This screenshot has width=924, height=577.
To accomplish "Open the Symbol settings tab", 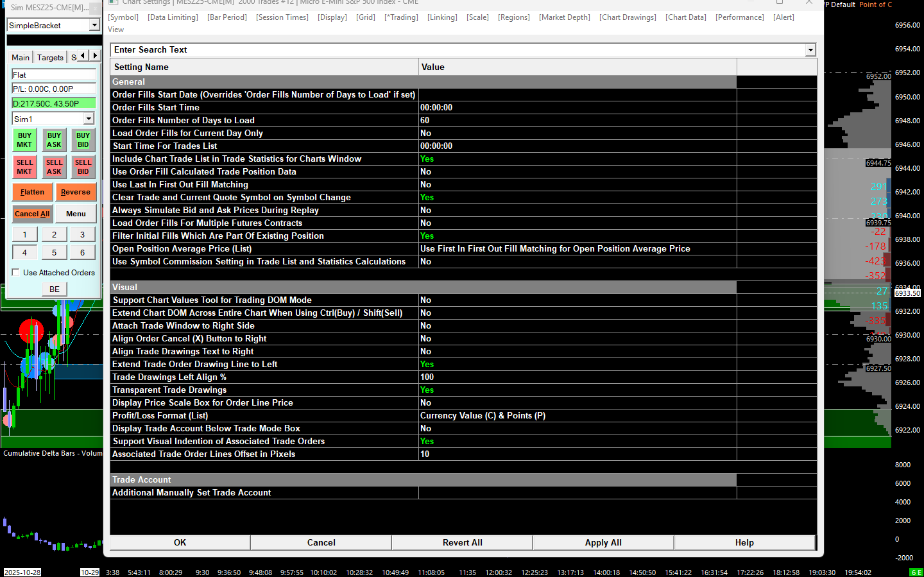I will coord(123,17).
